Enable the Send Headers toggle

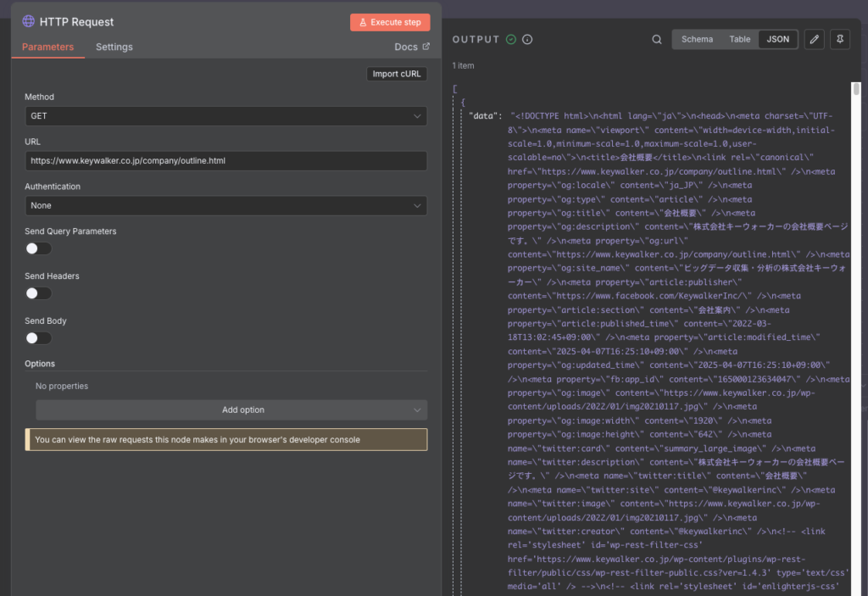point(38,292)
